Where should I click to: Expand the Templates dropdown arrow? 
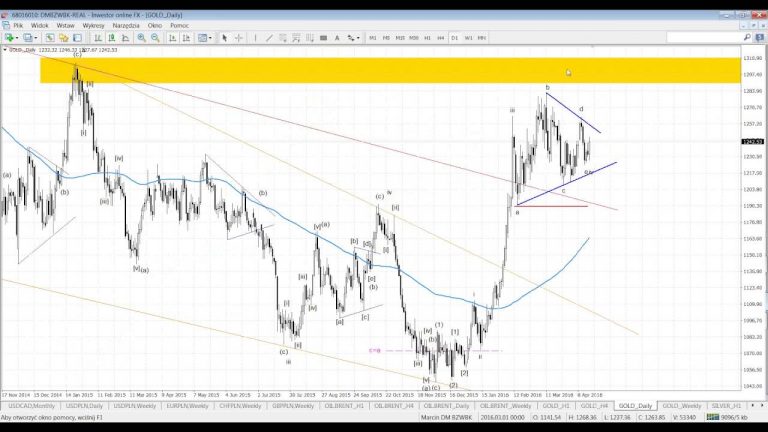point(210,38)
